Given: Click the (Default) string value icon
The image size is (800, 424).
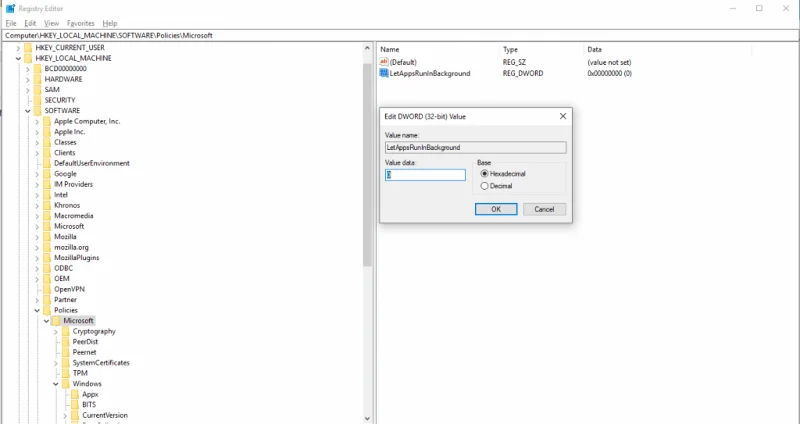Looking at the screenshot, I should pyautogui.click(x=384, y=62).
